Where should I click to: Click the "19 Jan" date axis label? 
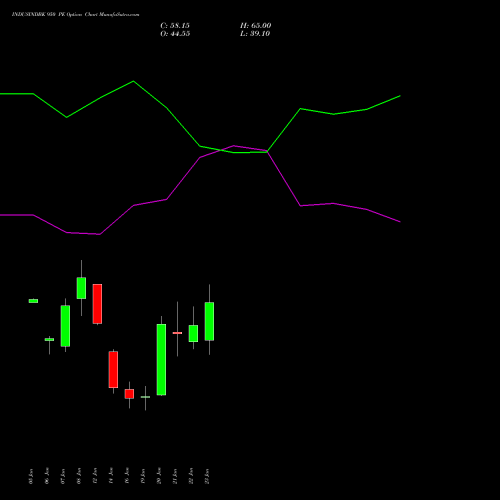coord(143,476)
